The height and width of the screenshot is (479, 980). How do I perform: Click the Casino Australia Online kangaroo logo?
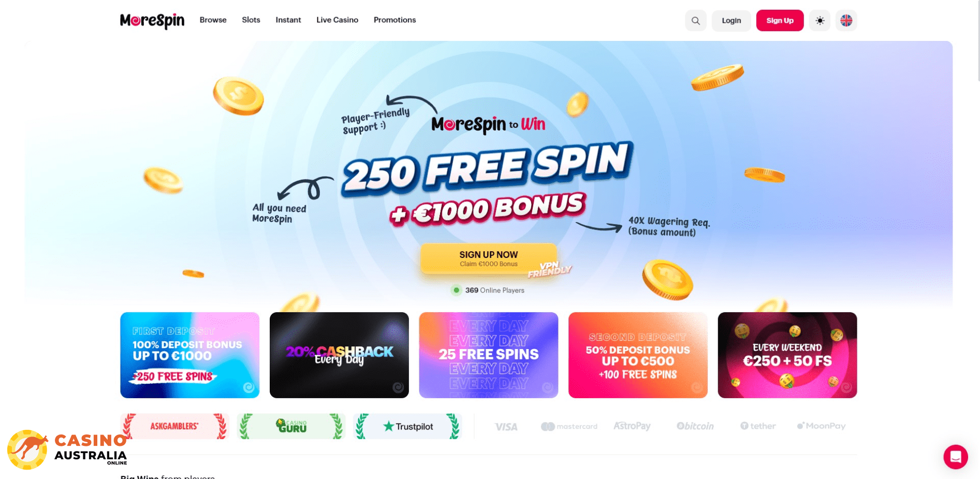pyautogui.click(x=67, y=449)
